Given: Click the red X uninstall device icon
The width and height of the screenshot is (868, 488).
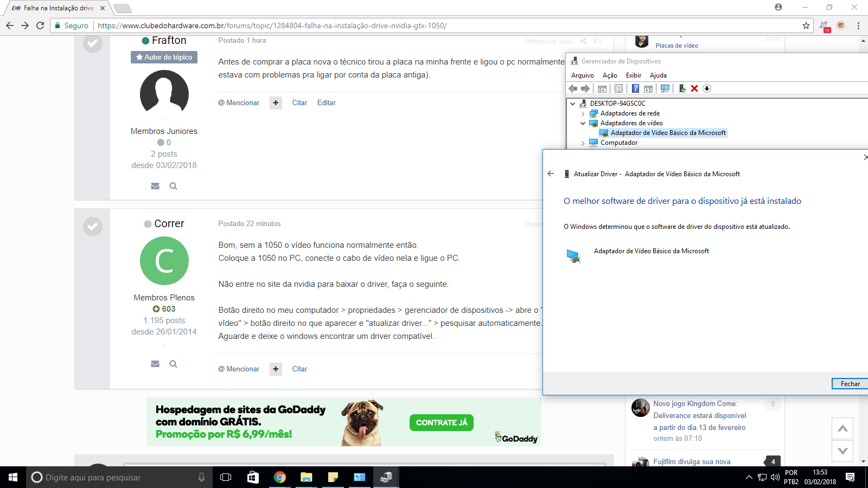Looking at the screenshot, I should pos(694,88).
